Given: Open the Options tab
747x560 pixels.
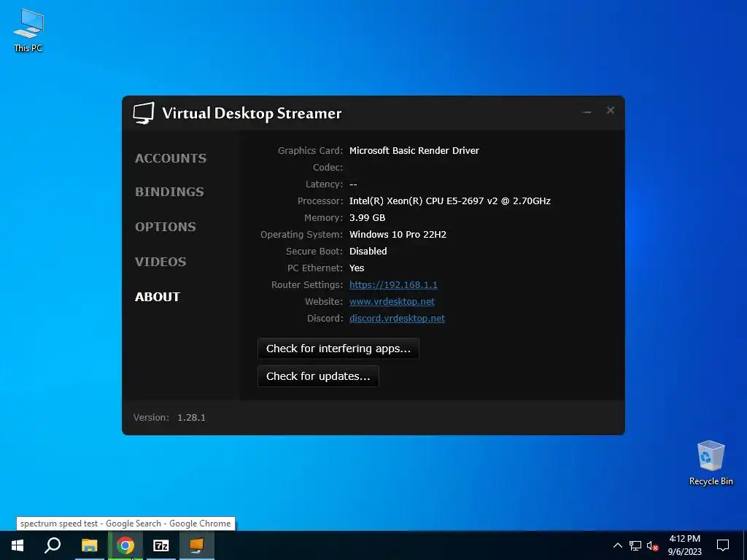Looking at the screenshot, I should click(x=166, y=227).
